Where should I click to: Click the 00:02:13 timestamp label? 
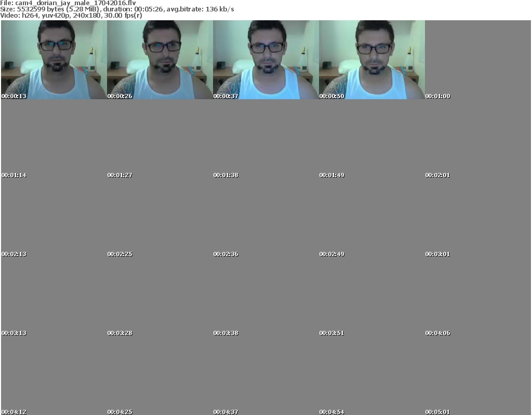(14, 254)
